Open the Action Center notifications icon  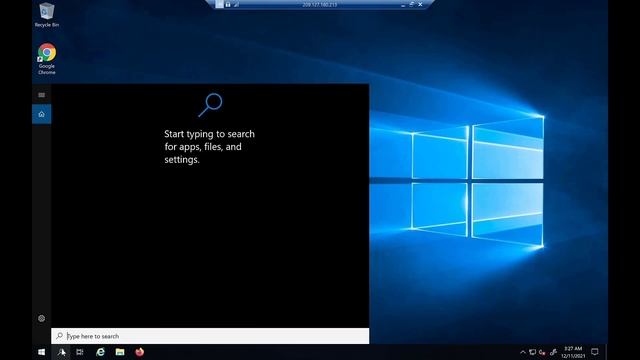click(595, 352)
